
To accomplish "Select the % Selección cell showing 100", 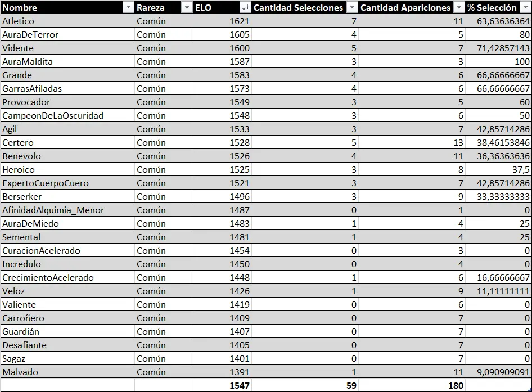I will 498,62.
